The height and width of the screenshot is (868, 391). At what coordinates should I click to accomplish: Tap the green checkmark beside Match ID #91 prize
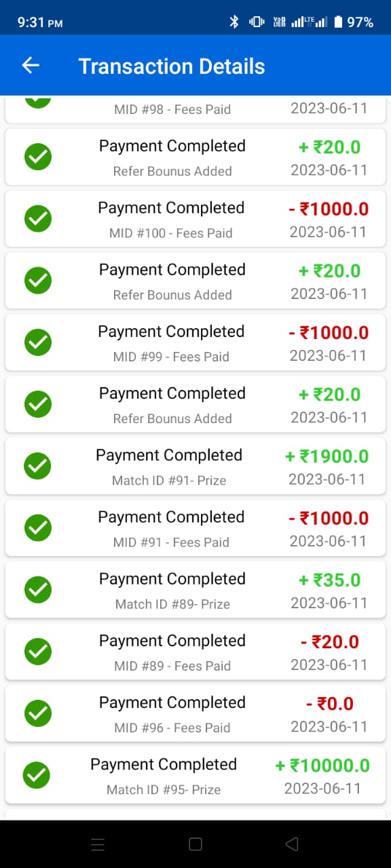pos(38,467)
